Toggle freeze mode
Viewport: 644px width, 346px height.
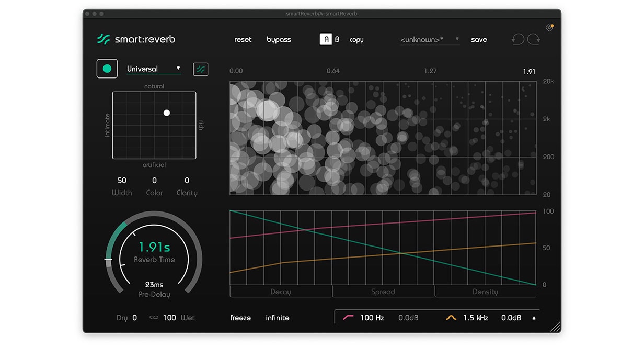click(240, 318)
